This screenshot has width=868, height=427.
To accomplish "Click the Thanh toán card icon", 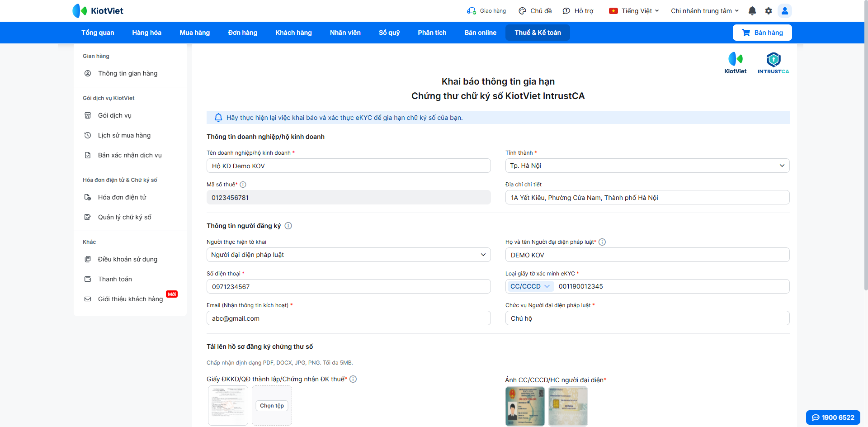I will 88,279.
